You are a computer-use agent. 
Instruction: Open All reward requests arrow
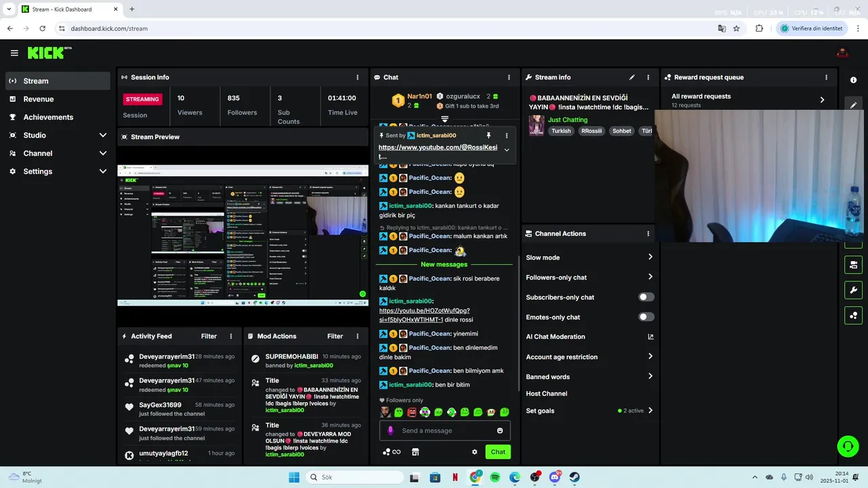(823, 100)
